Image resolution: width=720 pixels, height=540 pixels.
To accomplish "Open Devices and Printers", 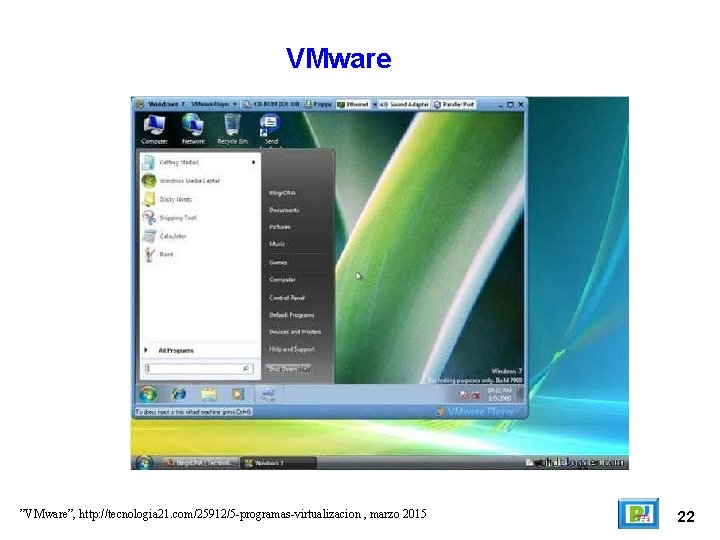I will (x=295, y=332).
